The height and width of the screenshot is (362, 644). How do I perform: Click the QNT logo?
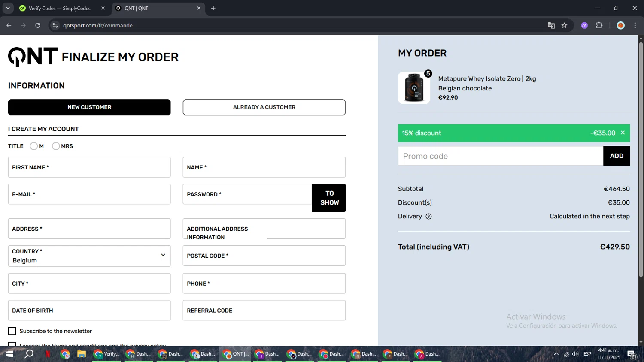point(33,57)
